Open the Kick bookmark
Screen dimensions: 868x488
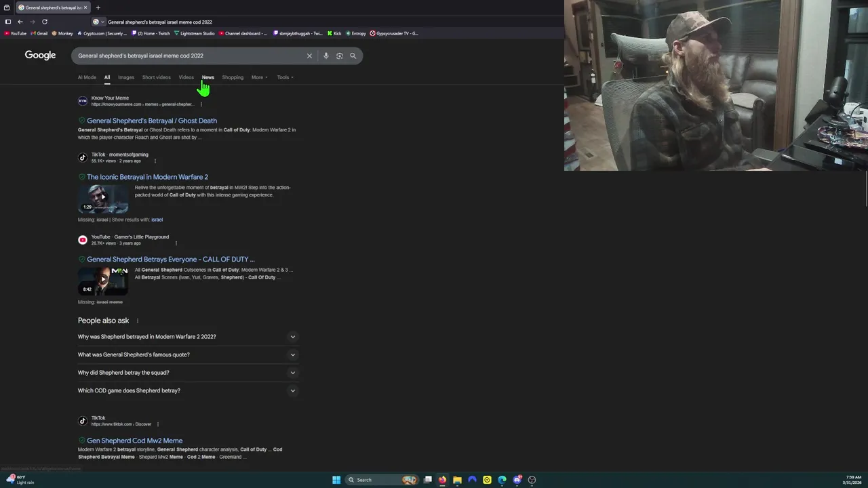pos(334,33)
